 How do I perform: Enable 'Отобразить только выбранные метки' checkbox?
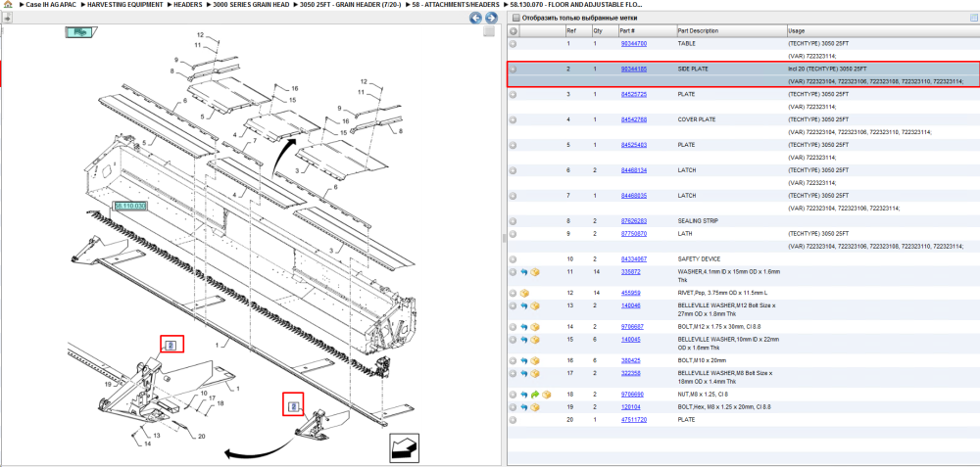(515, 18)
